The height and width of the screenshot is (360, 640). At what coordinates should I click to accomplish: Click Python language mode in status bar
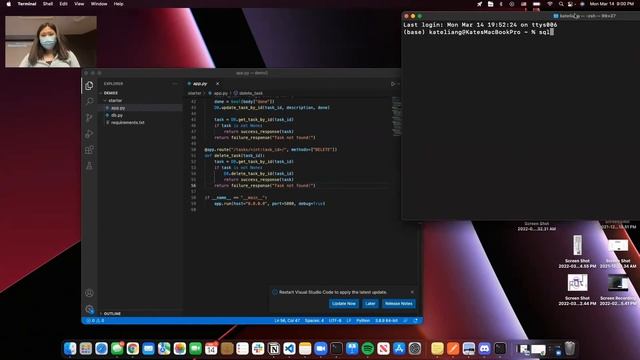click(363, 321)
